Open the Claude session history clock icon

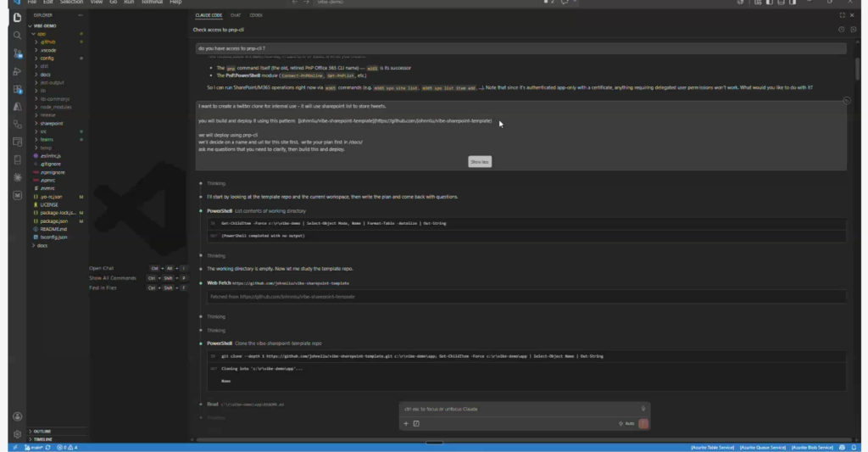point(842,30)
